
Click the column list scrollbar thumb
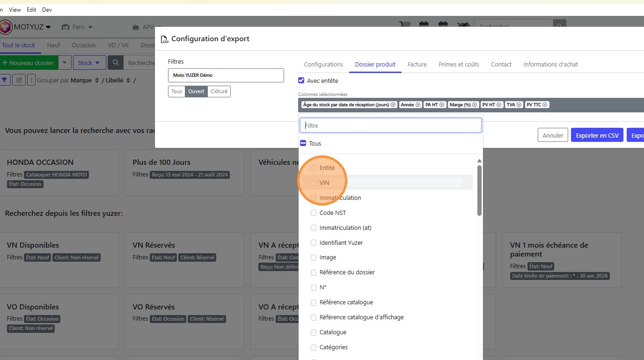pyautogui.click(x=479, y=191)
